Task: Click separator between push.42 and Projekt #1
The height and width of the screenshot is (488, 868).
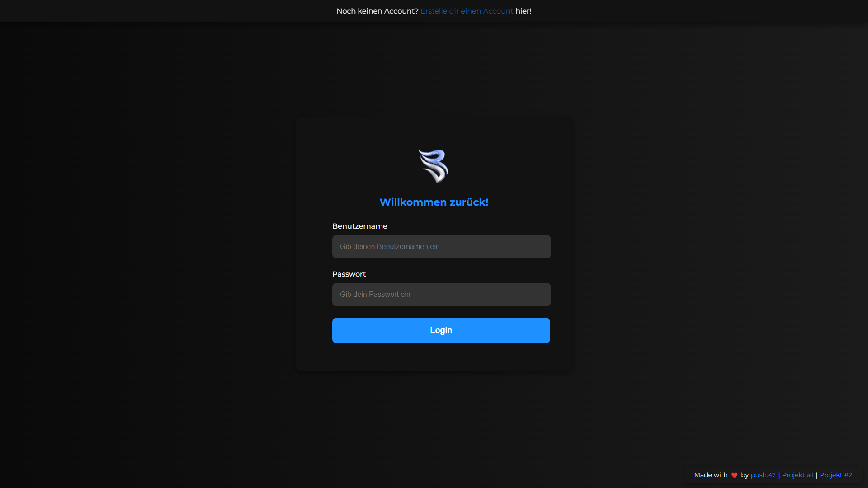Action: click(x=779, y=475)
